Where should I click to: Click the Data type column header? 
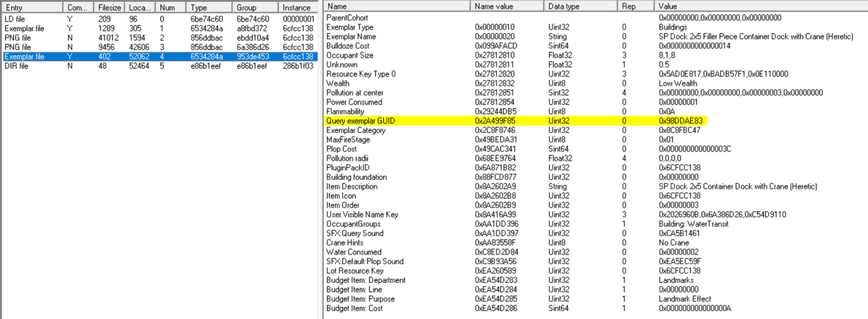click(581, 6)
